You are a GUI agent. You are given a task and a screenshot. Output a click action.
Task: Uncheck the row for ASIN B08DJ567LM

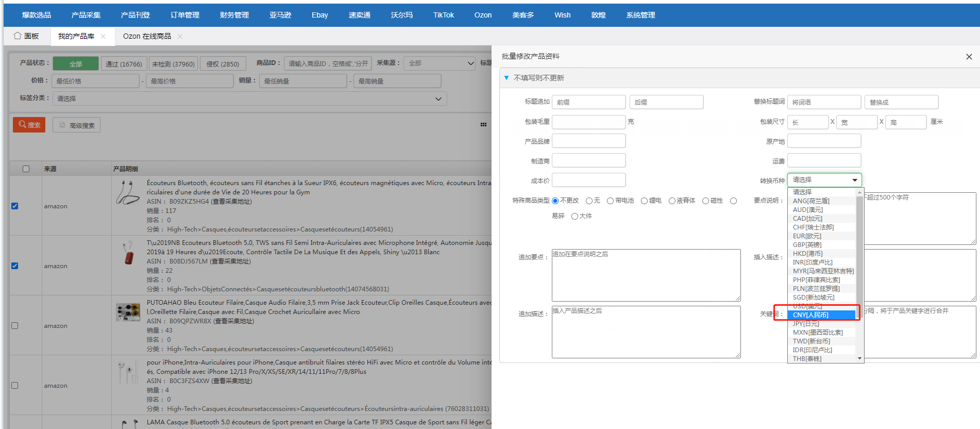(15, 266)
